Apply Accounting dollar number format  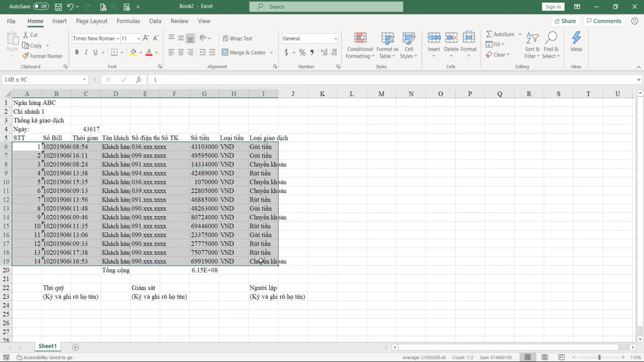[x=287, y=53]
